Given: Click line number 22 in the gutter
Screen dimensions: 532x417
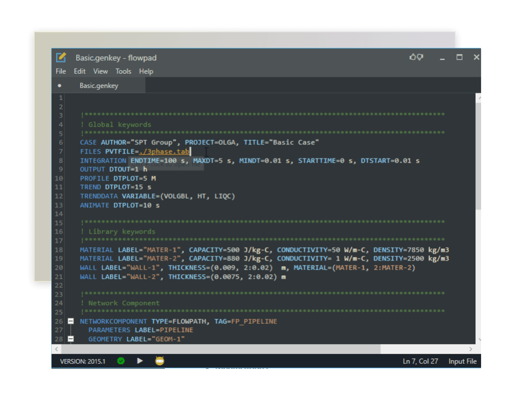Looking at the screenshot, I should click(x=59, y=285).
